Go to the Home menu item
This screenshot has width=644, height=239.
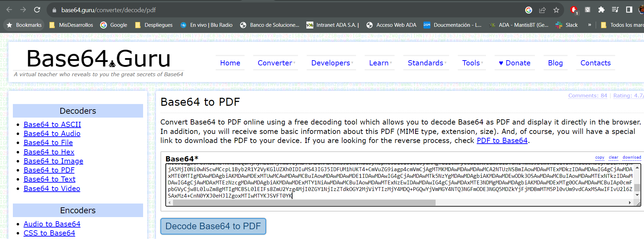point(230,63)
